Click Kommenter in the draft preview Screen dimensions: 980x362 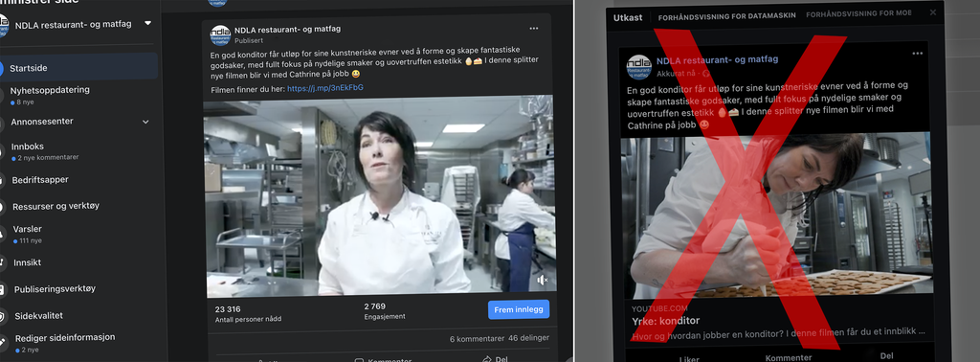[x=789, y=357]
